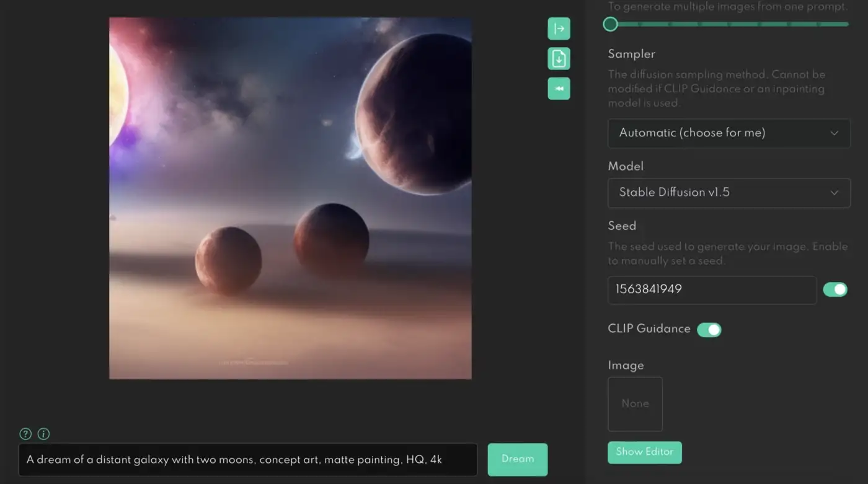Toggle the manual seed switch
Image resolution: width=868 pixels, height=484 pixels.
tap(835, 289)
